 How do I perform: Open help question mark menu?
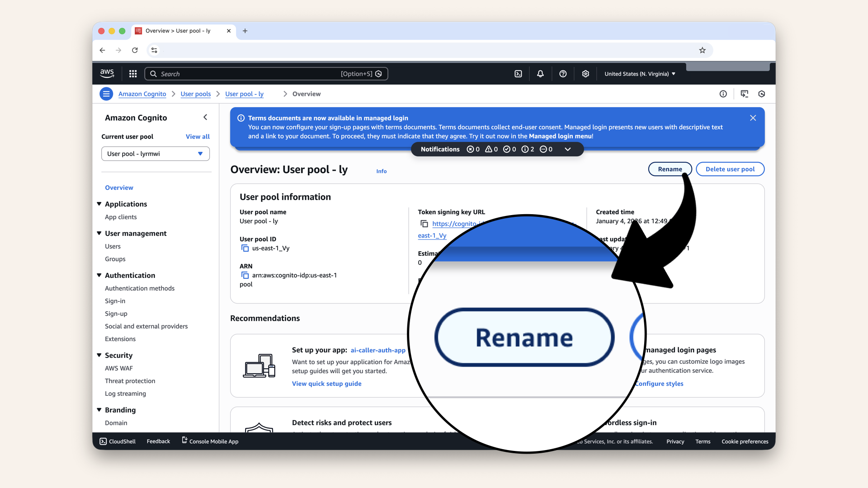pyautogui.click(x=563, y=74)
